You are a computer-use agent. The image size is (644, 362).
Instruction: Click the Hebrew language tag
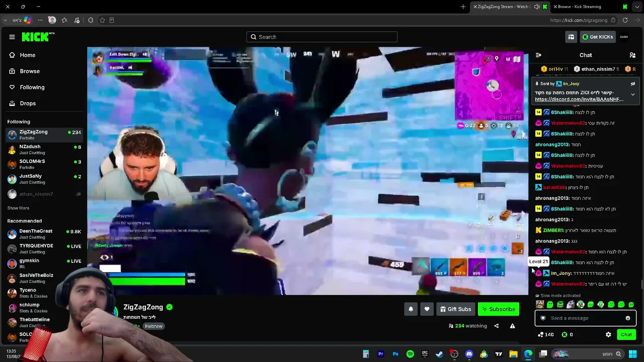pyautogui.click(x=153, y=326)
